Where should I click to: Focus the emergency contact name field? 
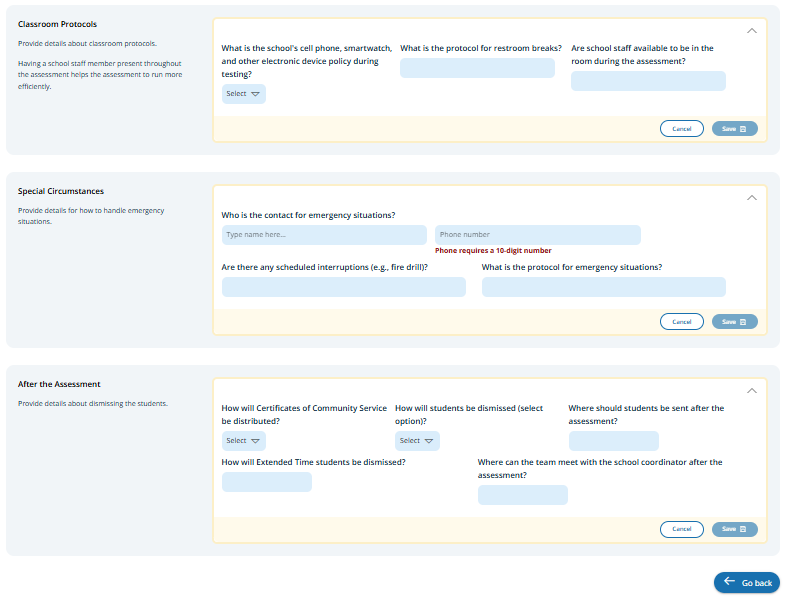coord(324,235)
